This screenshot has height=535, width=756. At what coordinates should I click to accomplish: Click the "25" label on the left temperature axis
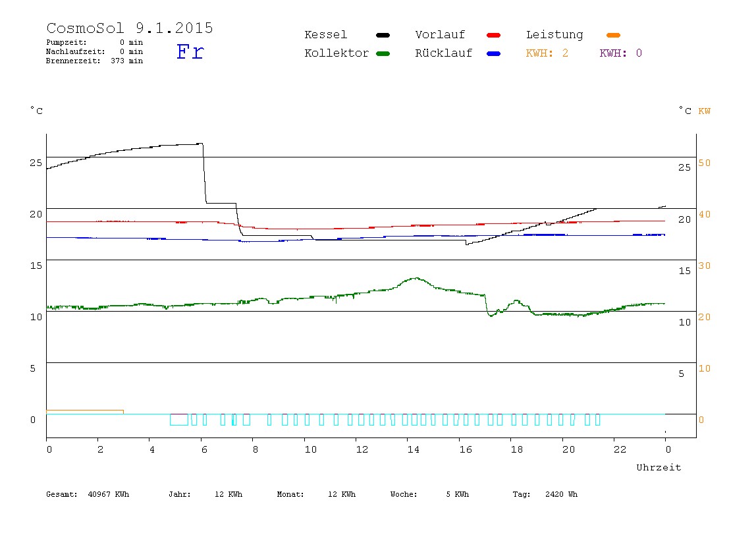coord(36,163)
